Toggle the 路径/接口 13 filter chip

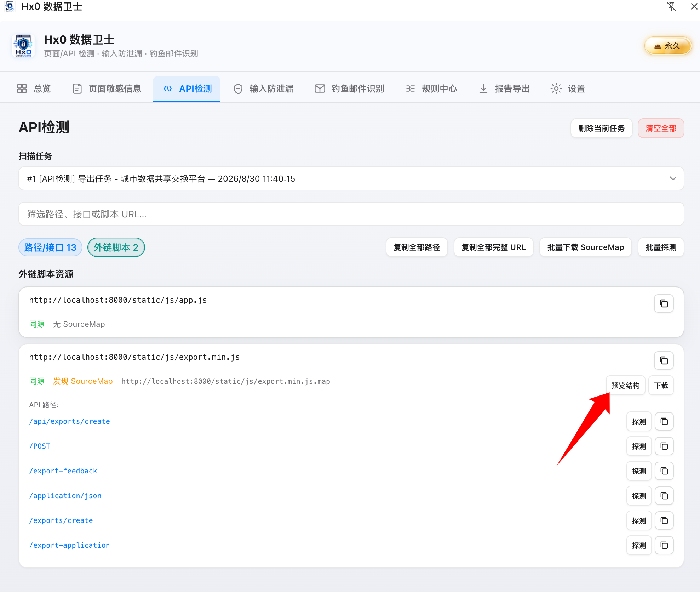[50, 247]
